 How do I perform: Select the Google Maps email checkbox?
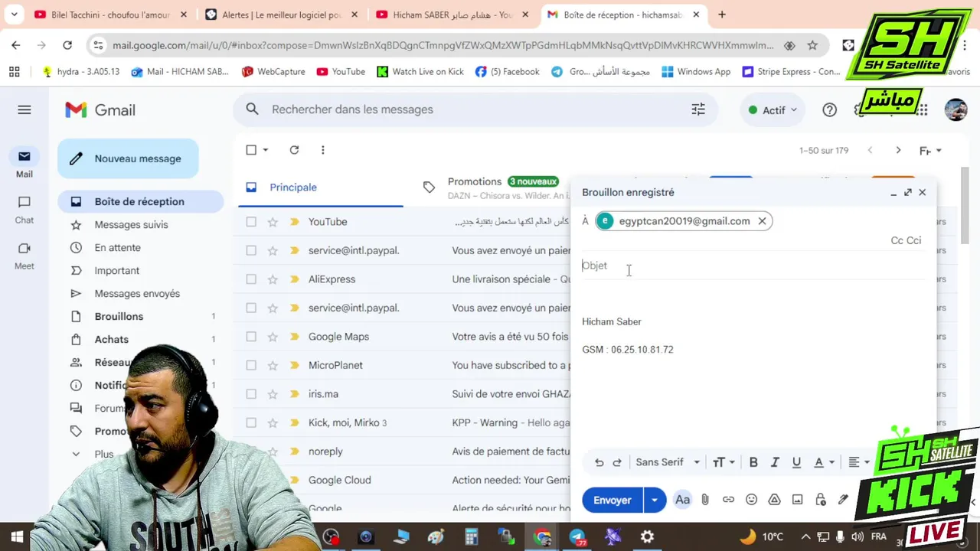[251, 337]
